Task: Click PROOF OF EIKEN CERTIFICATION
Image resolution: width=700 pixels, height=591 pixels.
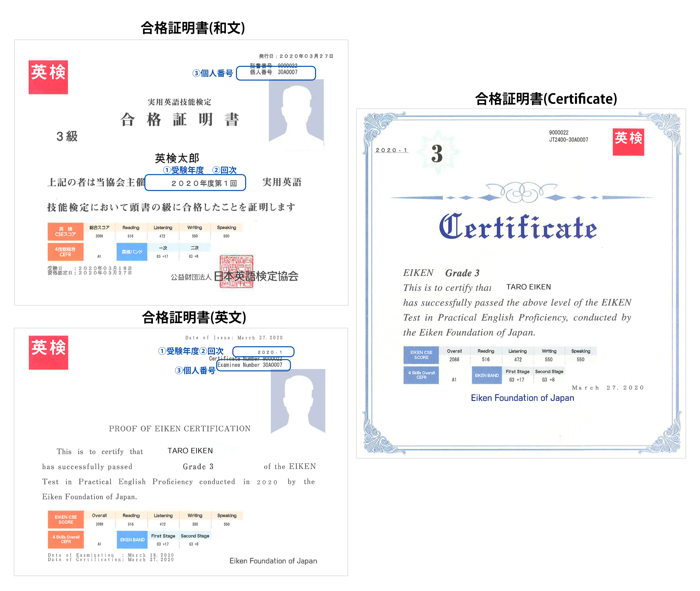Action: coord(180,428)
